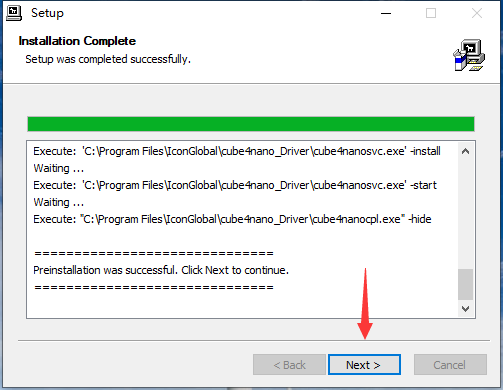Click the green installation progress bar
Screen dimensions: 503x390
(251, 124)
